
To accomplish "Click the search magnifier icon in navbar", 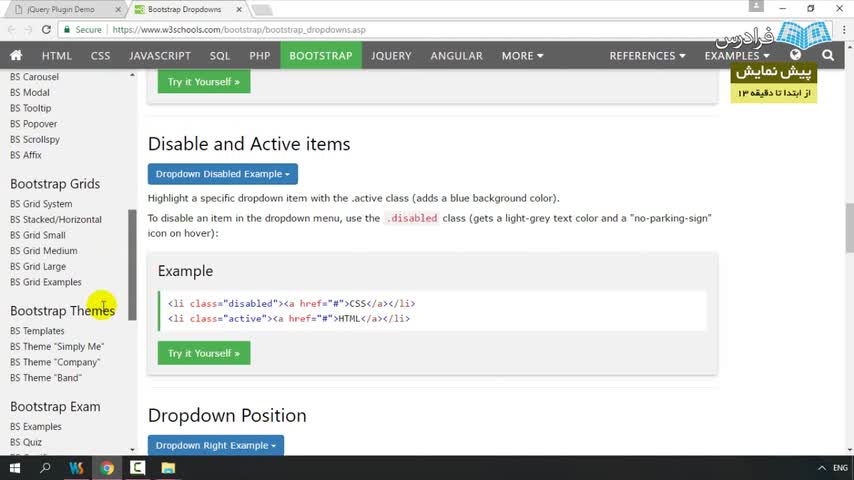I will (828, 56).
